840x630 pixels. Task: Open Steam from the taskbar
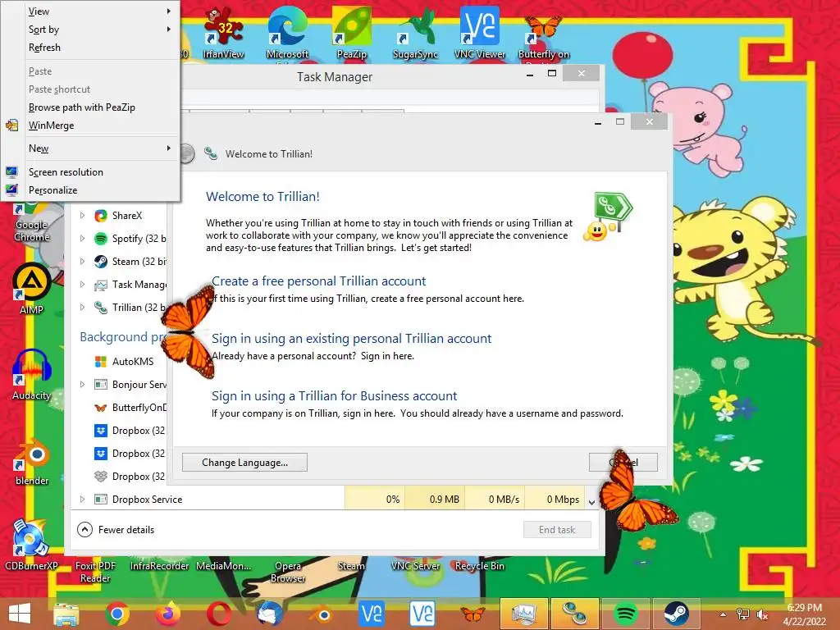click(676, 614)
